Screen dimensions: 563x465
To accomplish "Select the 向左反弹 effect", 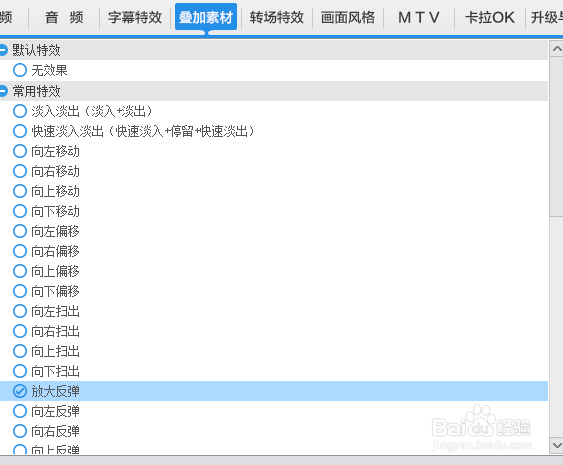I will pos(20,411).
